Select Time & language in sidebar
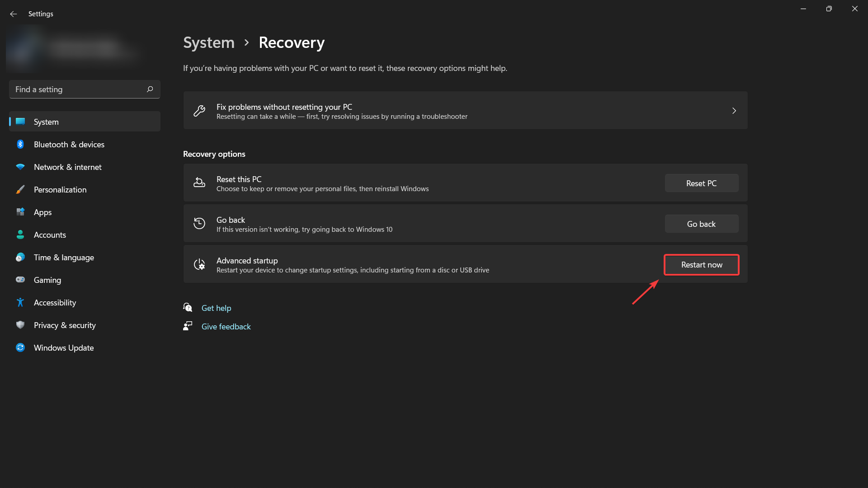The height and width of the screenshot is (488, 868). [x=64, y=258]
